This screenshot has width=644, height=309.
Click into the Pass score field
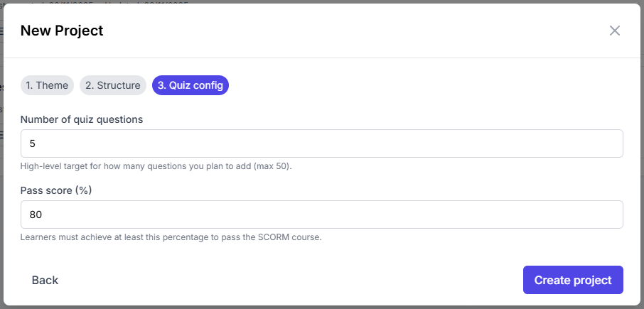coord(321,215)
